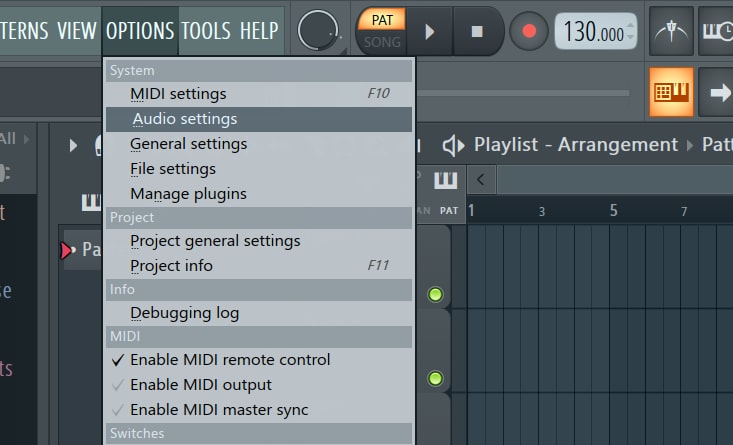
Task: Toggle the metronome icon
Action: (671, 31)
